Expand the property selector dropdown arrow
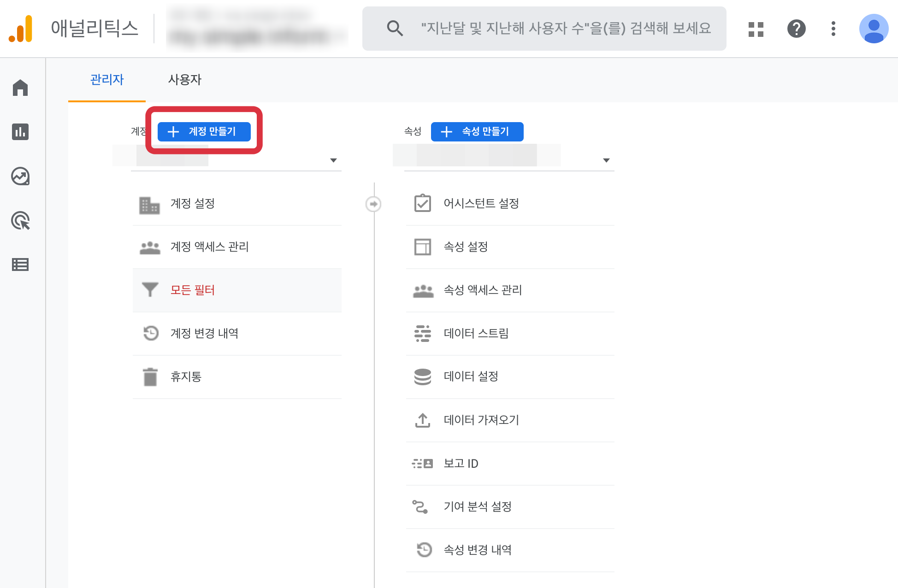Image resolution: width=898 pixels, height=588 pixels. [606, 160]
